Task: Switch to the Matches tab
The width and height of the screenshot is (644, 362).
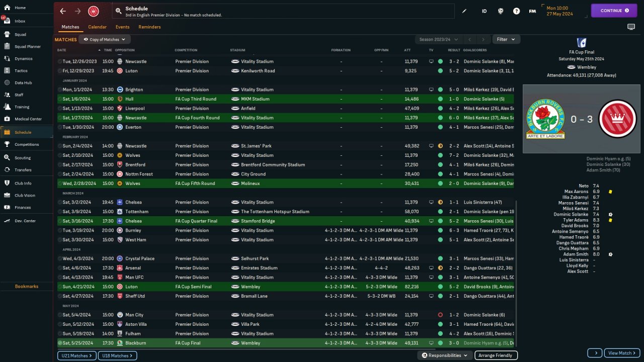Action: [70, 27]
